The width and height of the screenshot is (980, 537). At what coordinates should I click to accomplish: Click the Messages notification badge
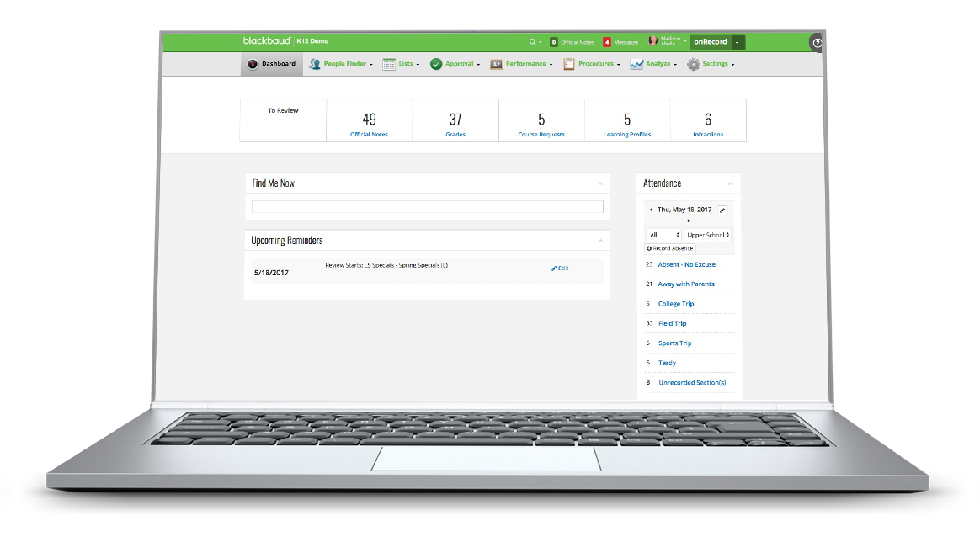tap(609, 41)
